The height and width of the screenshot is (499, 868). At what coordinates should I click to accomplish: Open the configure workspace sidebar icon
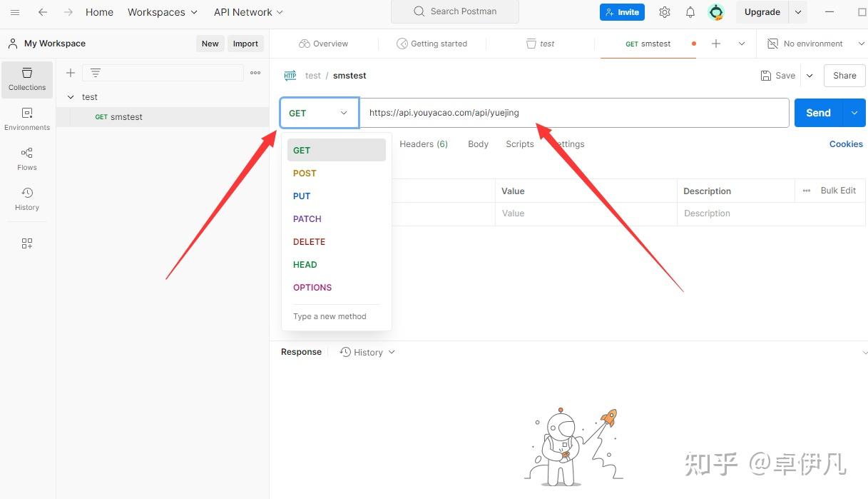[27, 243]
